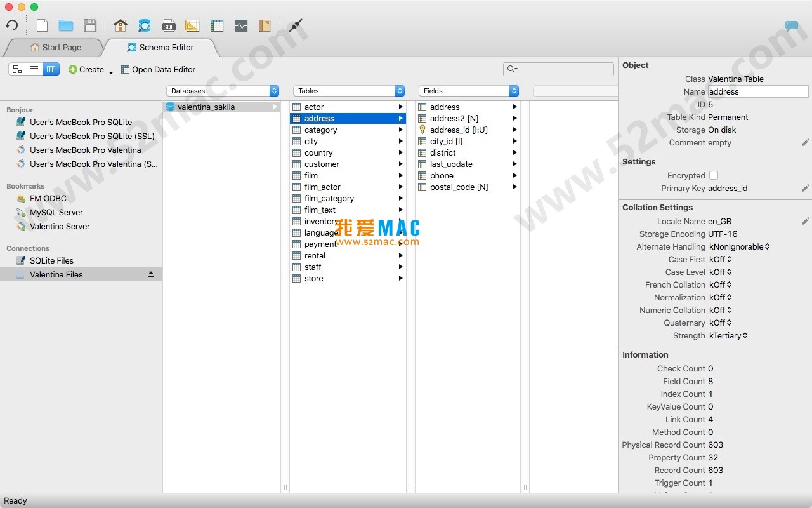
Task: Click the Open Data Editor button
Action: point(158,69)
